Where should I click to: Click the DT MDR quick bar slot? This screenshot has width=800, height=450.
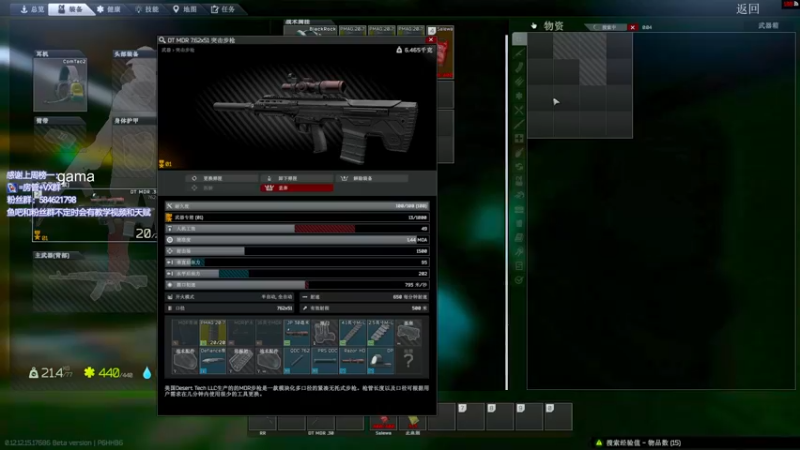click(x=320, y=422)
